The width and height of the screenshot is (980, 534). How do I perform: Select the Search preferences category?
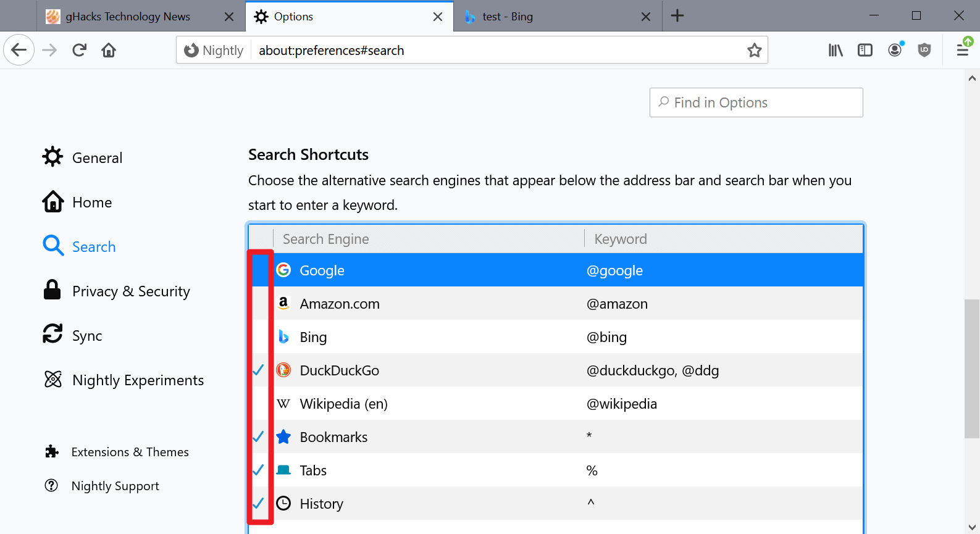tap(79, 246)
